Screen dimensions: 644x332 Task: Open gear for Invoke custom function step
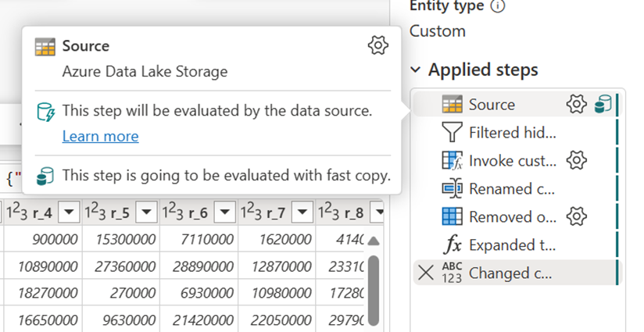(x=576, y=160)
